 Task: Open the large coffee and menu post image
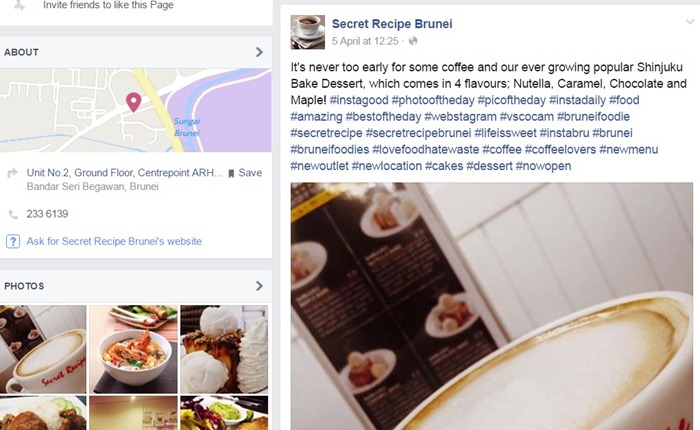click(x=492, y=306)
